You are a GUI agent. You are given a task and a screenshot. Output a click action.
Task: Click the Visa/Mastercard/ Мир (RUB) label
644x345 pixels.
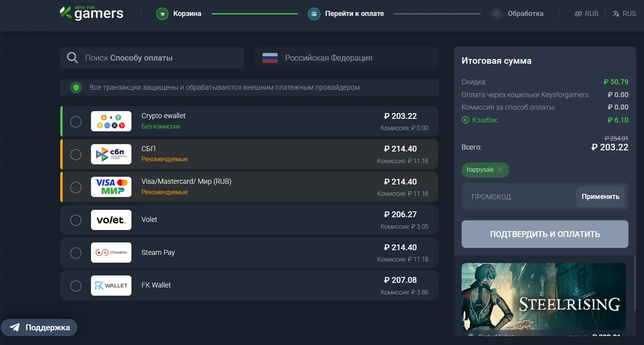point(186,181)
